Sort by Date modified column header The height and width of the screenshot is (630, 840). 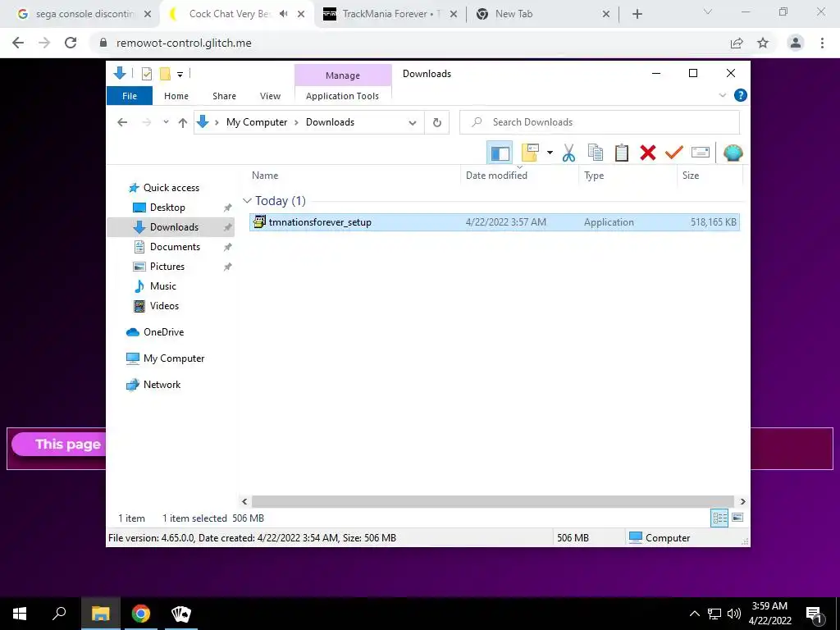519,176
